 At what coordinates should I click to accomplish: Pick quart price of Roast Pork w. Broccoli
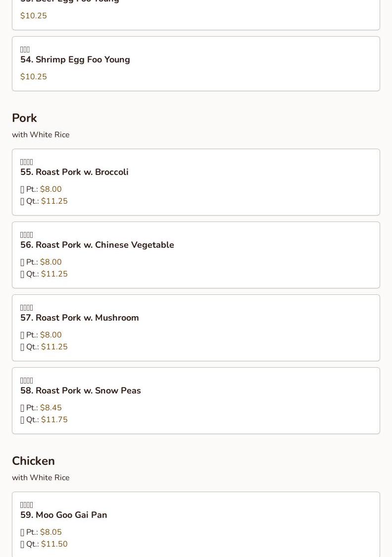click(54, 201)
